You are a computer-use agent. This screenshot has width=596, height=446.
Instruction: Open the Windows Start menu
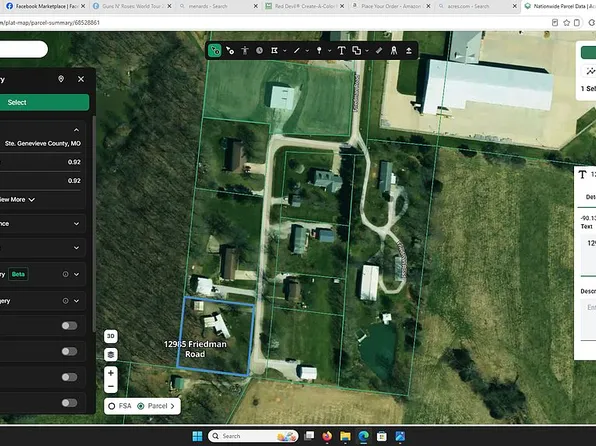(x=197, y=436)
